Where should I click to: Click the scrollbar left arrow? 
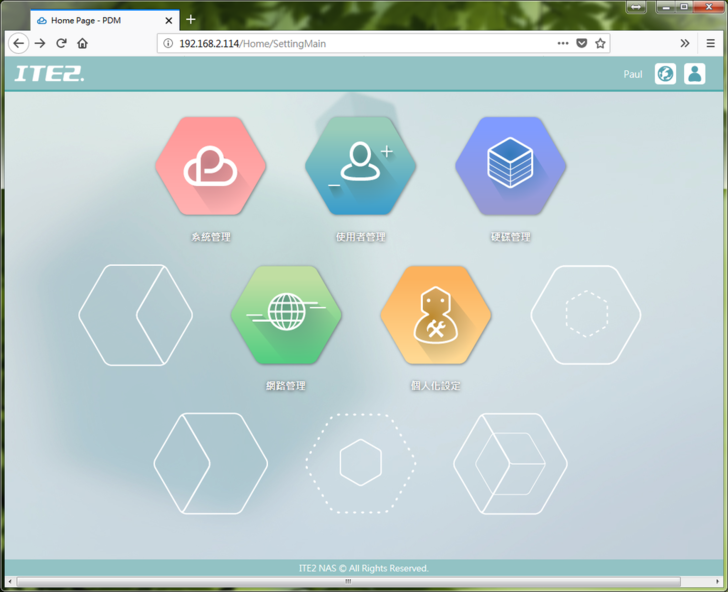point(10,581)
